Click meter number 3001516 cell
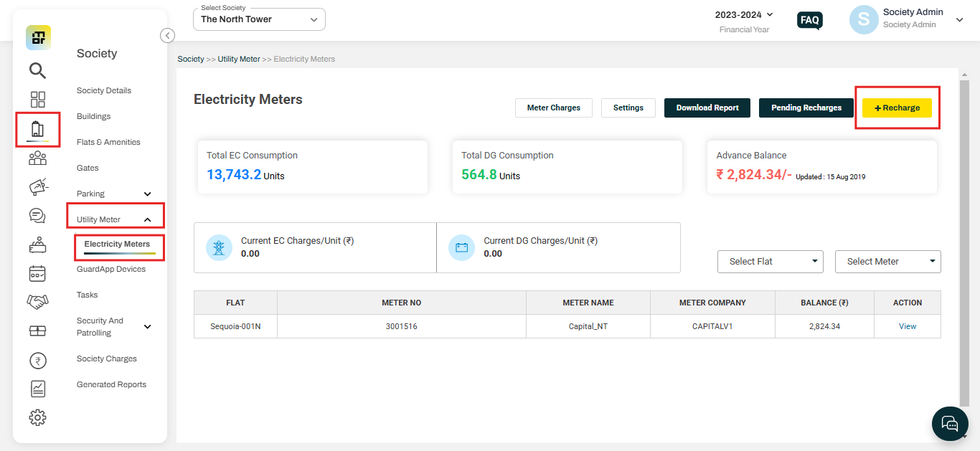The width and height of the screenshot is (980, 451). coord(402,326)
